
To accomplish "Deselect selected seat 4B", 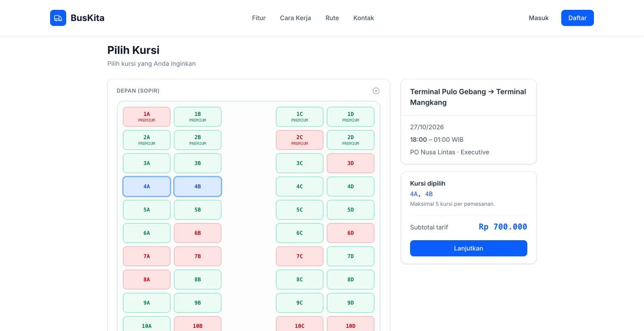I will click(x=198, y=187).
